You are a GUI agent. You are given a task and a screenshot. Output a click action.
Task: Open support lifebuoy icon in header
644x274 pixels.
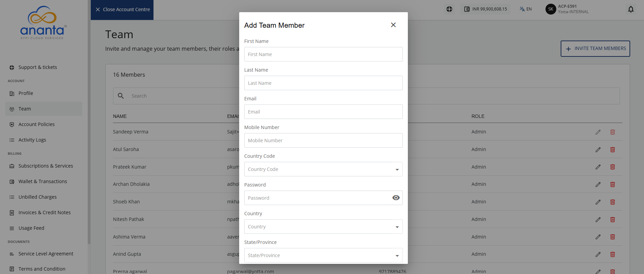point(449,9)
